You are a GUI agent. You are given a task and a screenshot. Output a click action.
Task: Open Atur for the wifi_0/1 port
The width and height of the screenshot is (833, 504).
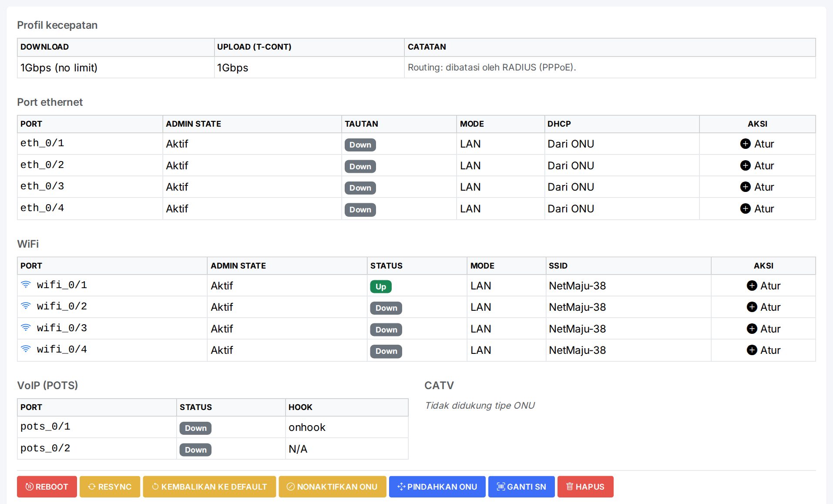(763, 286)
